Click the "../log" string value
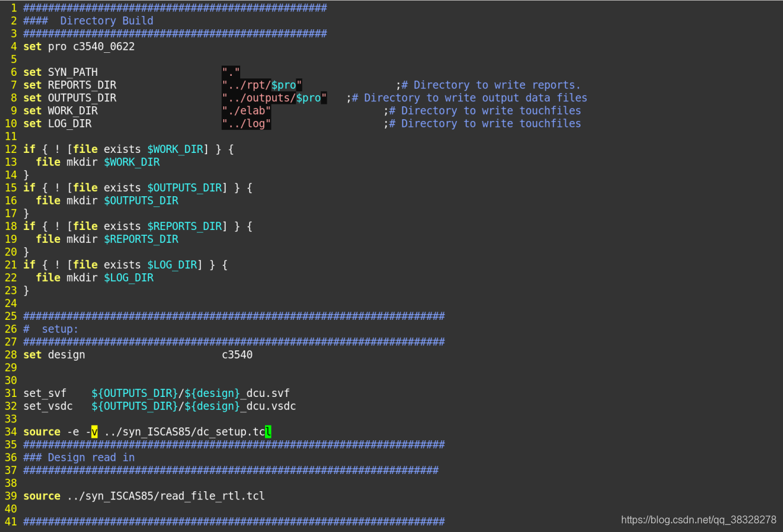 pyautogui.click(x=247, y=123)
